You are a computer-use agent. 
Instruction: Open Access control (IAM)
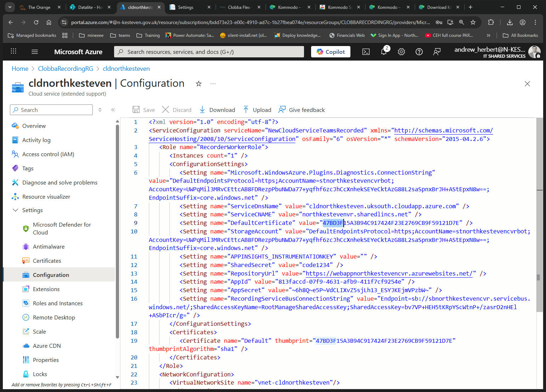(x=48, y=154)
